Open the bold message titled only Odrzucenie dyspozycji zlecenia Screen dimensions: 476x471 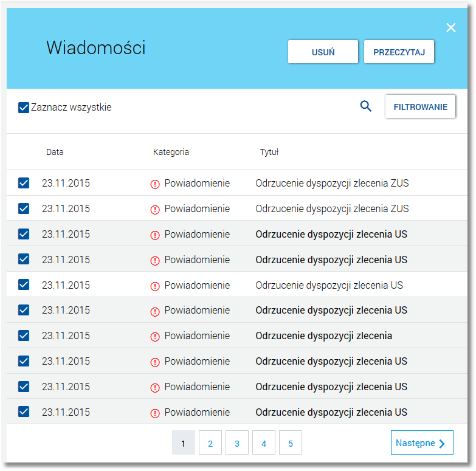tap(323, 336)
